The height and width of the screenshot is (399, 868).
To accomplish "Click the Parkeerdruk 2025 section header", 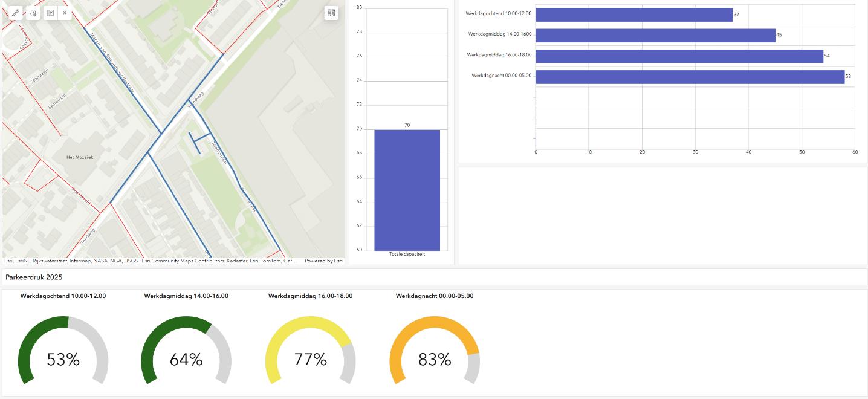I will pos(34,277).
